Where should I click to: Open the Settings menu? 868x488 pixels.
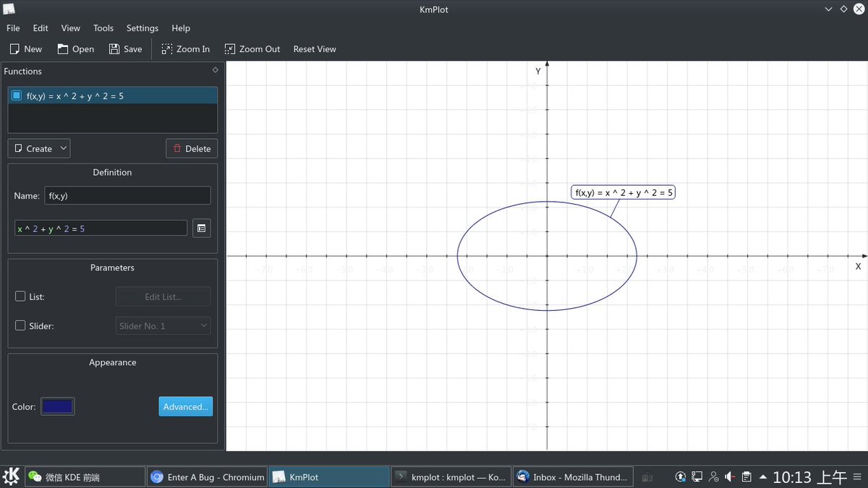142,28
